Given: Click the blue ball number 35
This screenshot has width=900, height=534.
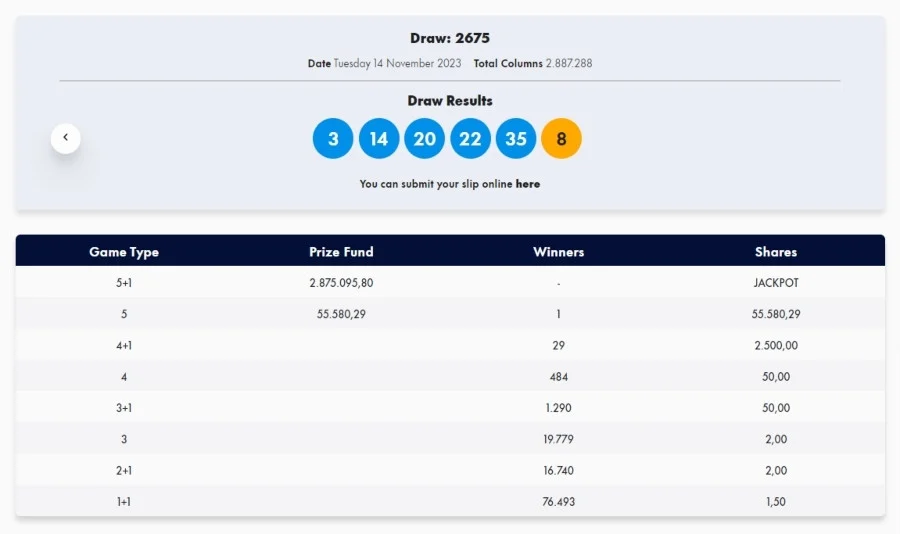Looking at the screenshot, I should [516, 138].
